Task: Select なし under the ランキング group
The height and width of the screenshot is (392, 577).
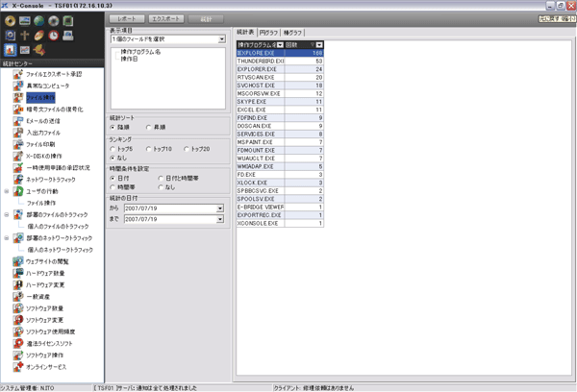Action: click(113, 158)
